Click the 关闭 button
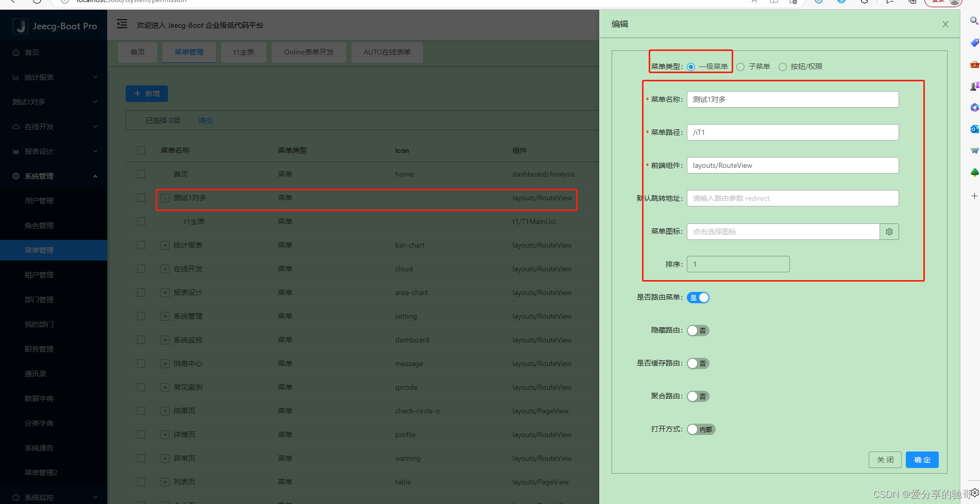980x504 pixels. tap(885, 460)
